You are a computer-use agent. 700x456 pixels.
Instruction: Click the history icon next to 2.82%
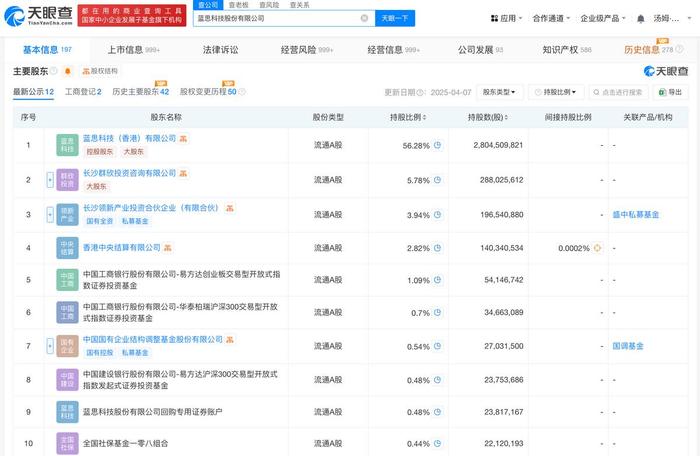click(437, 247)
